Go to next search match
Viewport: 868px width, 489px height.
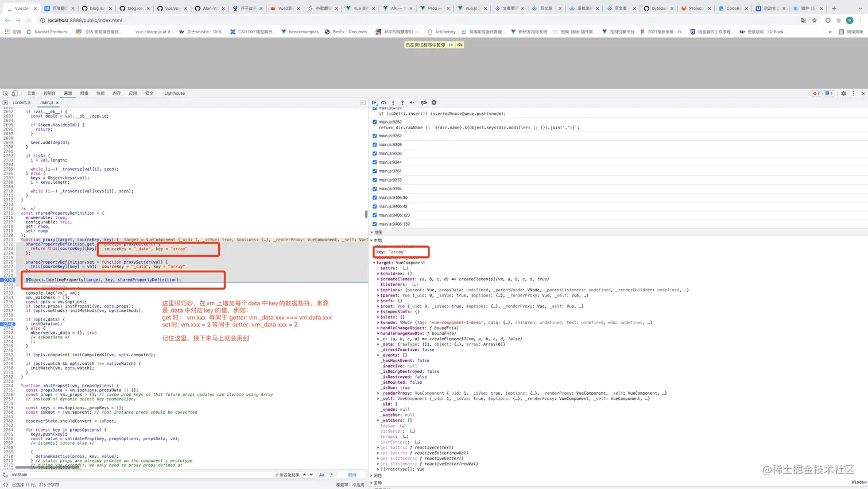(x=311, y=475)
